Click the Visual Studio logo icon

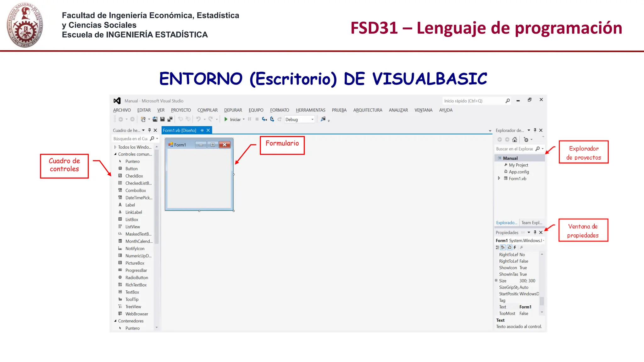point(117,101)
